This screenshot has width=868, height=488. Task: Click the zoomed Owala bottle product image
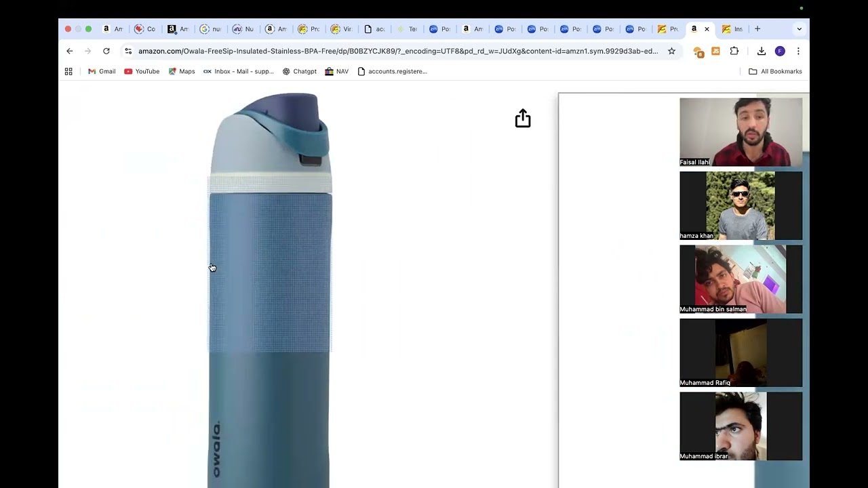click(x=270, y=290)
